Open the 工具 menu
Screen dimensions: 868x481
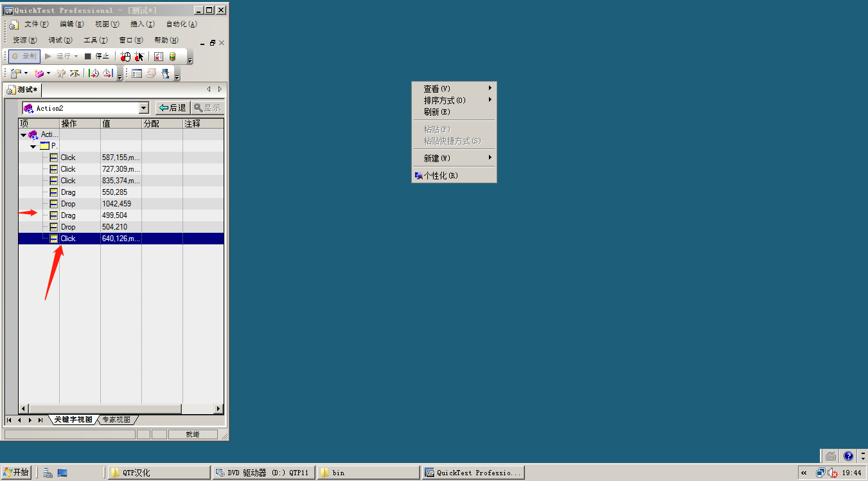pyautogui.click(x=95, y=41)
